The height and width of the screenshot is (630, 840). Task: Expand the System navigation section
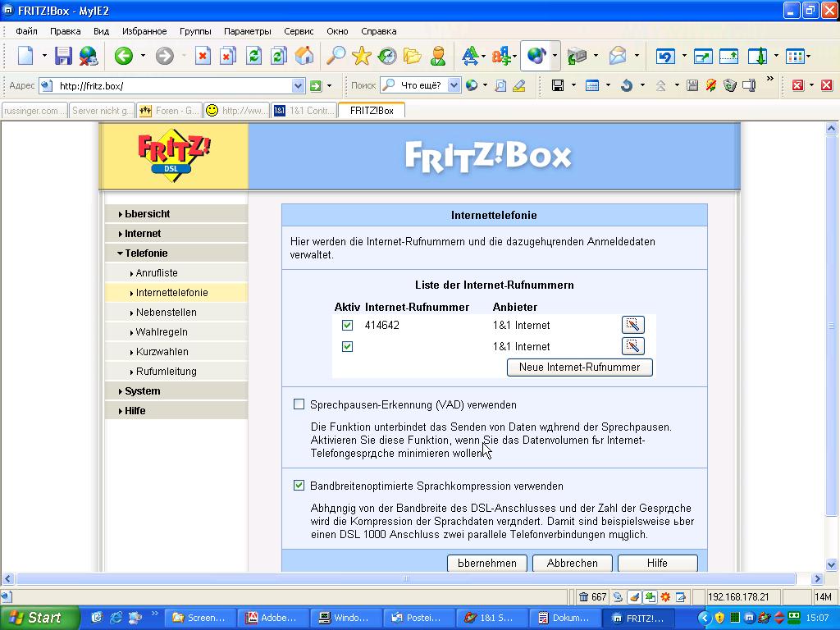(176, 391)
